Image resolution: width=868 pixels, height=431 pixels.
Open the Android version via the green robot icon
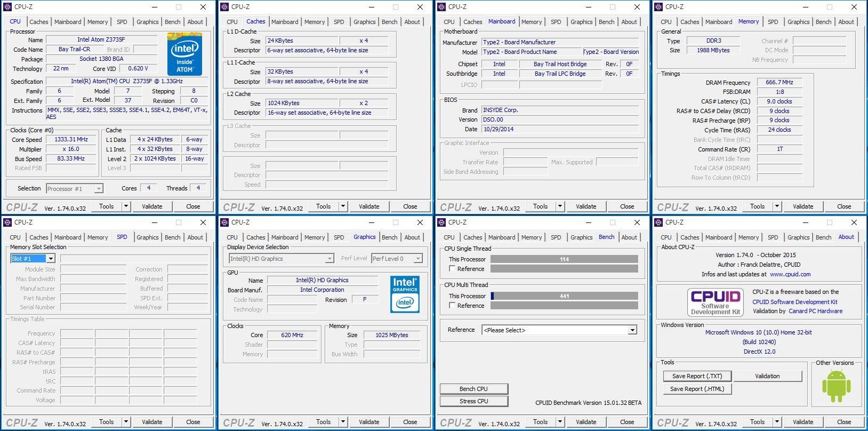(836, 386)
